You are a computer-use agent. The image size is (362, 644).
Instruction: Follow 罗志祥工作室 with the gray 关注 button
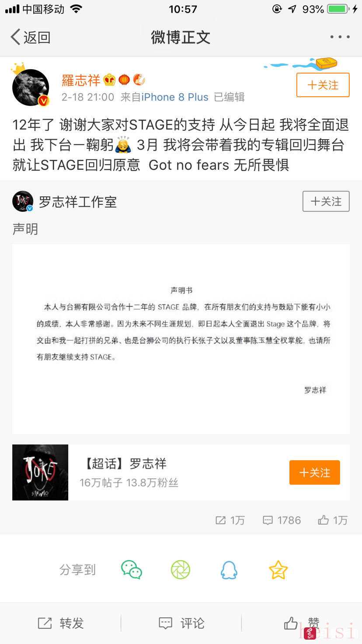click(x=326, y=201)
